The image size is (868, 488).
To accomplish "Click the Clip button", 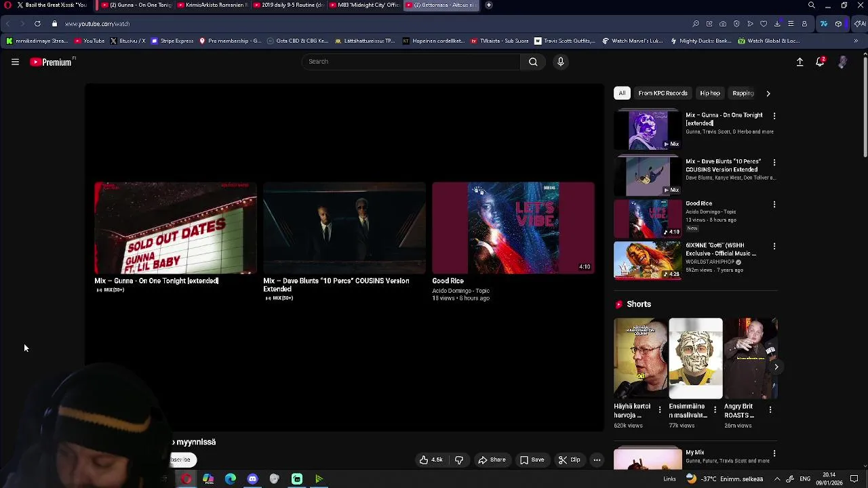I will (569, 460).
